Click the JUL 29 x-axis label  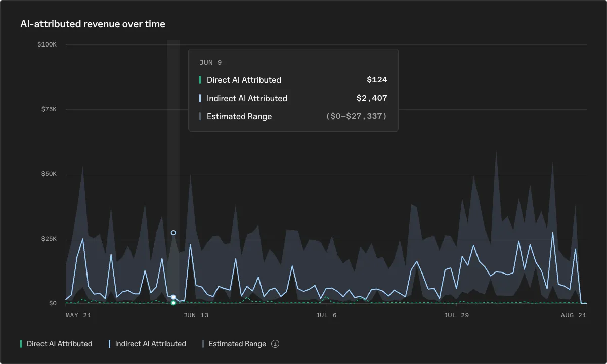point(456,315)
